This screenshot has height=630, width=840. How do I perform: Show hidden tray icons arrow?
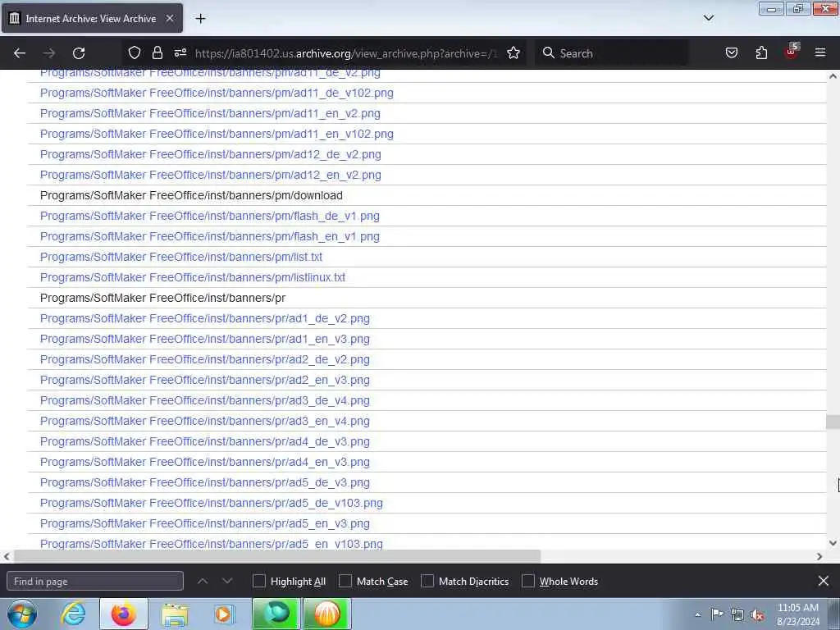(x=697, y=614)
